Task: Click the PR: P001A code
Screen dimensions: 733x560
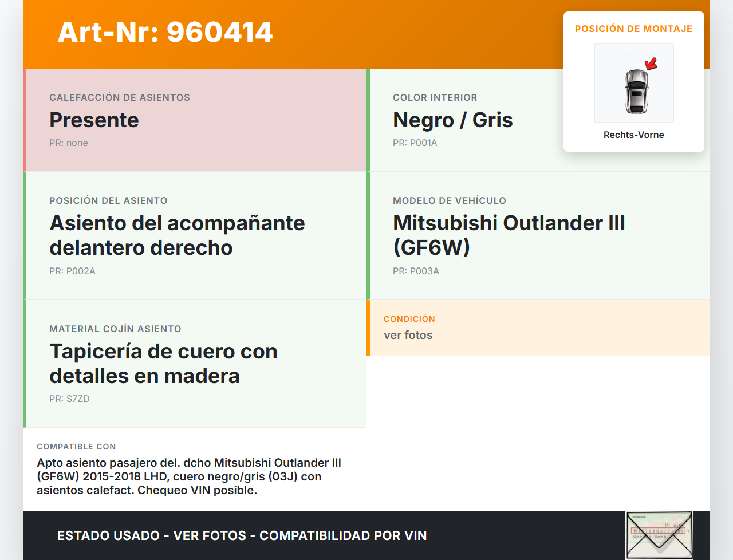Action: (x=415, y=143)
